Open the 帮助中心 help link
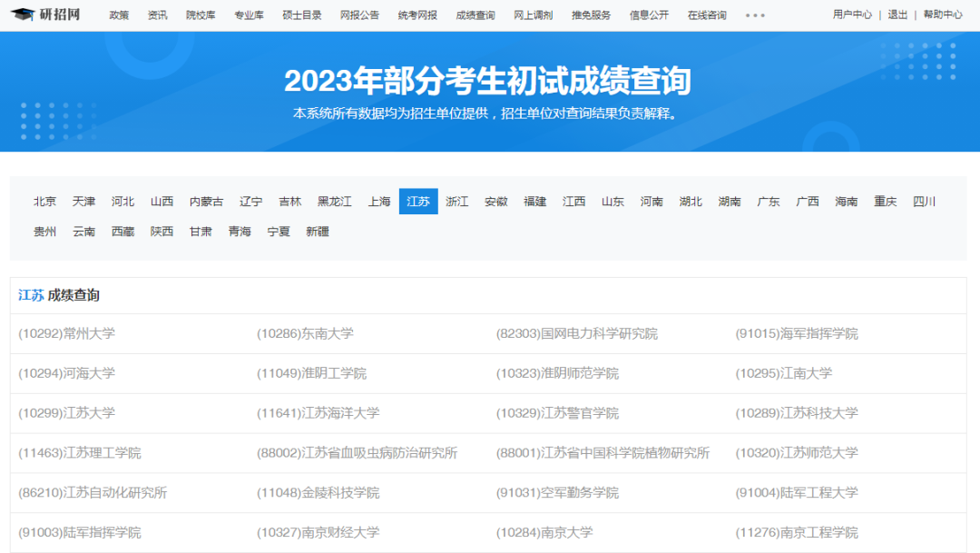980x553 pixels. (x=944, y=15)
